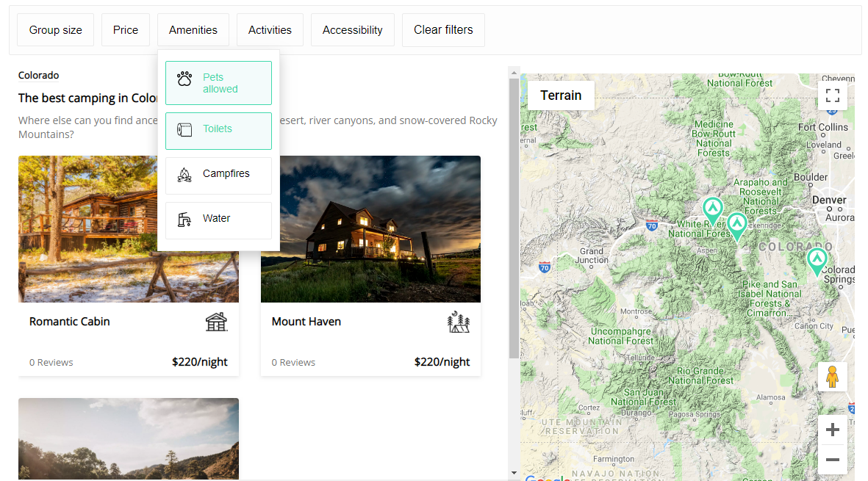Open the Group size filter dropdown
This screenshot has width=868, height=481.
[x=55, y=30]
